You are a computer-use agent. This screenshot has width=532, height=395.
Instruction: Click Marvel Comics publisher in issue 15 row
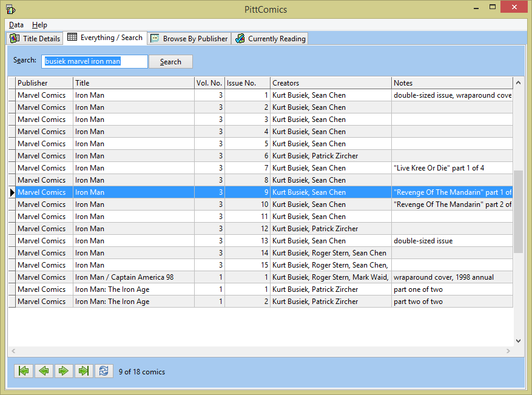[44, 265]
